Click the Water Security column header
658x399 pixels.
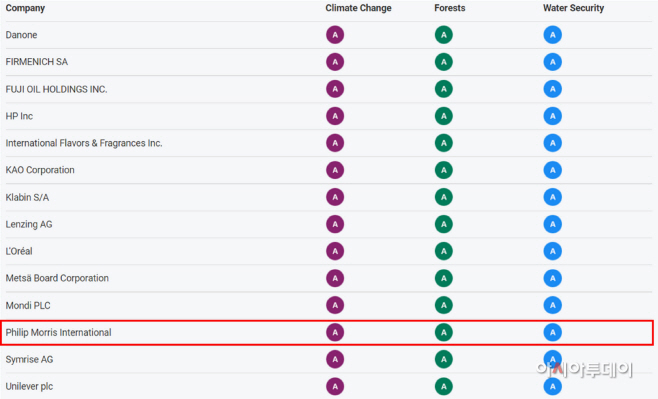click(x=574, y=8)
